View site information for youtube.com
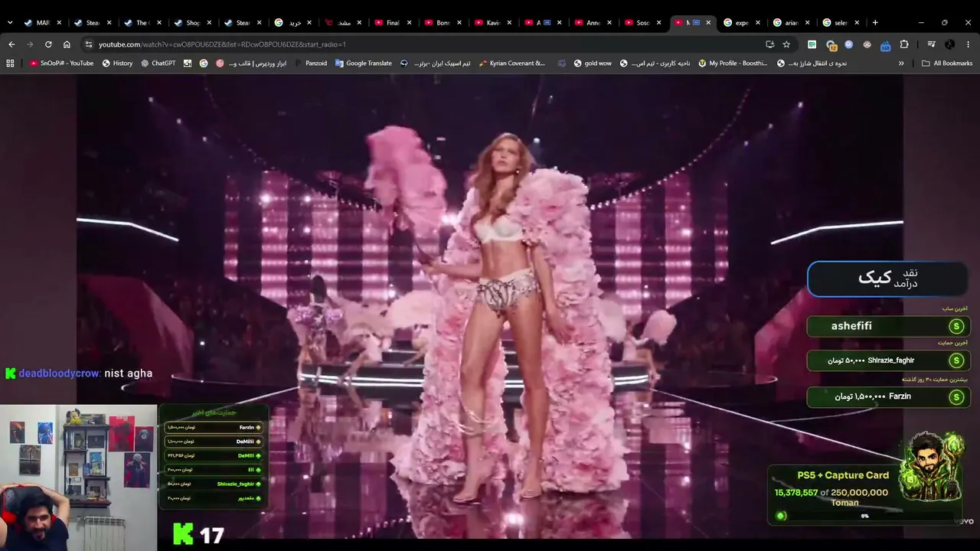Screen dimensions: 980x551 [90, 44]
